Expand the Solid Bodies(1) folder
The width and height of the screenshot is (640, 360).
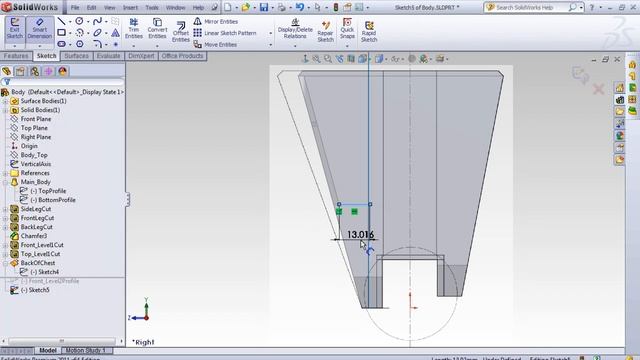[x=5, y=110]
